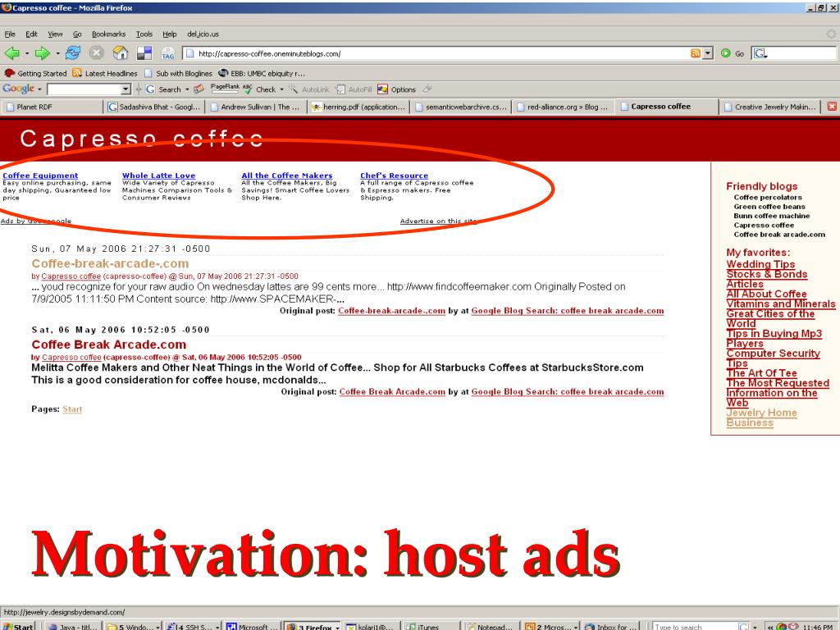Click the del.icio.us checkered bookmarks icon

[144, 53]
